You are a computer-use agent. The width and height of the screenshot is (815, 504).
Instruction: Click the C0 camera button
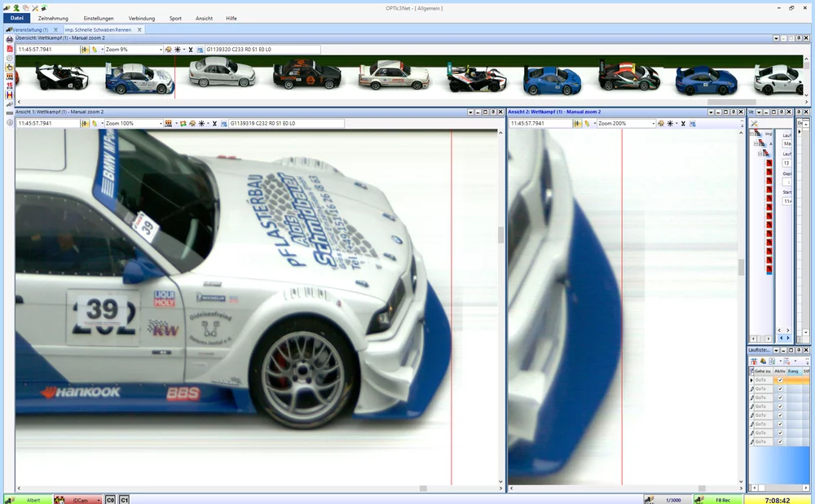pyautogui.click(x=110, y=500)
